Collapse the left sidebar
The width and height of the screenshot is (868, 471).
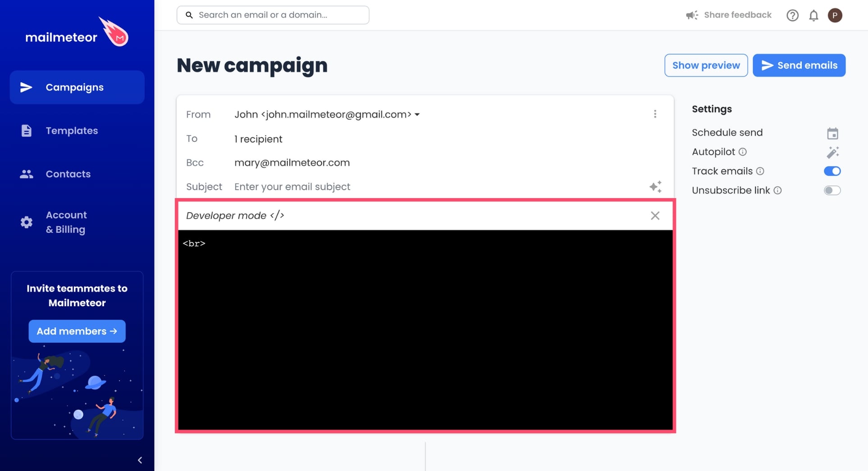pos(140,460)
